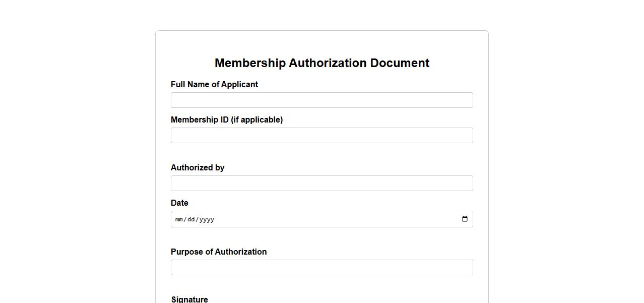This screenshot has width=644, height=303.
Task: Select the year segment of the date
Action: [x=207, y=219]
